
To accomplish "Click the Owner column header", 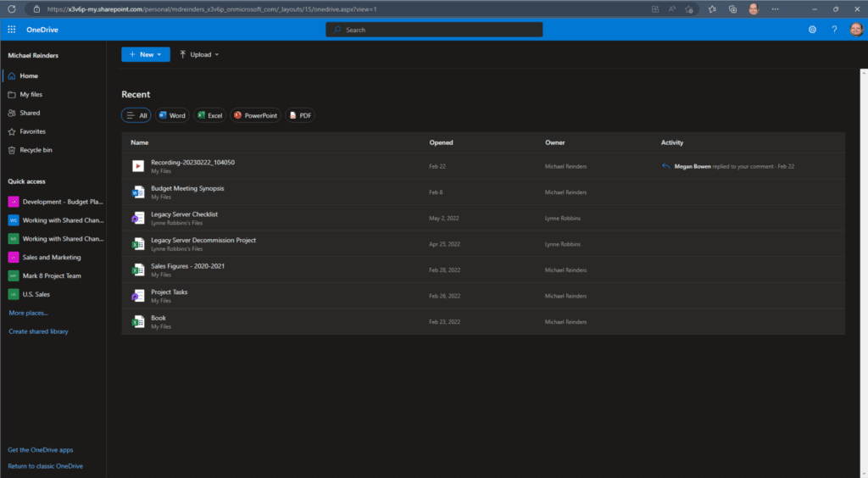I will [554, 142].
